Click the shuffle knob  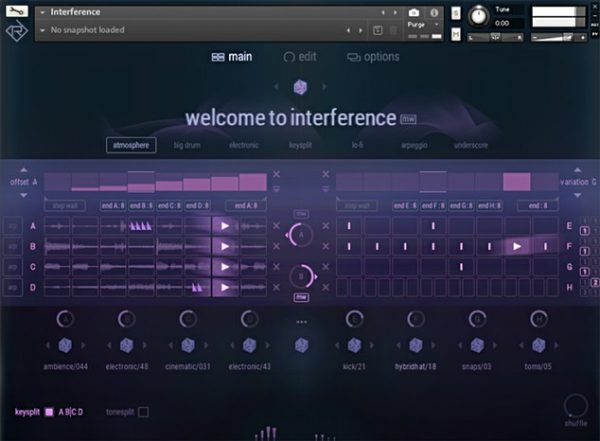[574, 405]
